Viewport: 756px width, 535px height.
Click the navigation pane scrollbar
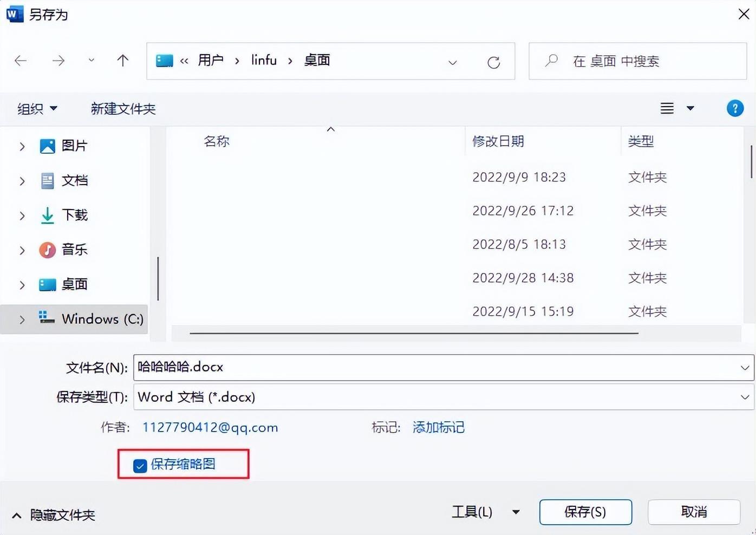[x=158, y=278]
